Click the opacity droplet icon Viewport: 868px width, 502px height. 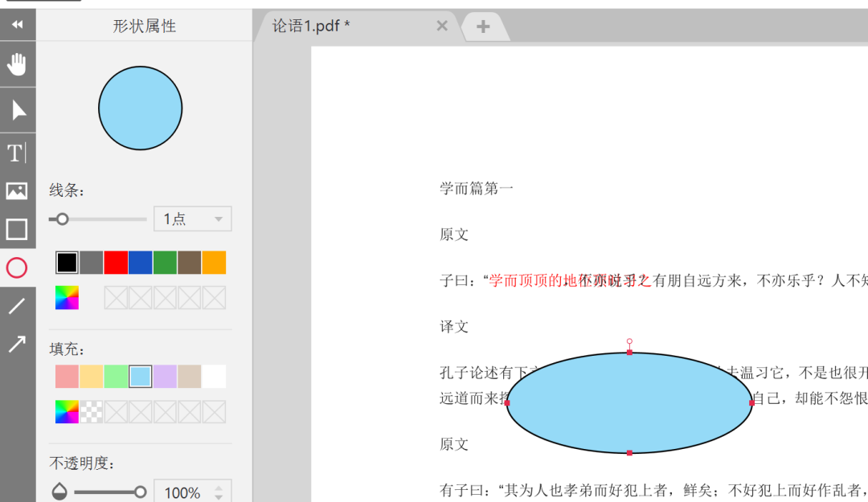click(59, 492)
